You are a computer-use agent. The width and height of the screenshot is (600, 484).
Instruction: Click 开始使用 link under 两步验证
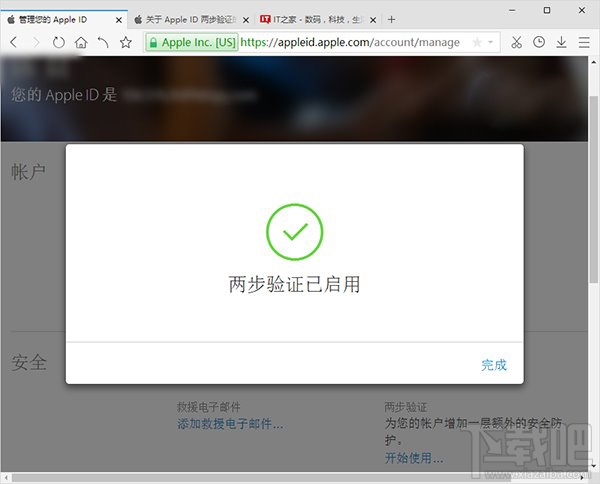click(414, 458)
